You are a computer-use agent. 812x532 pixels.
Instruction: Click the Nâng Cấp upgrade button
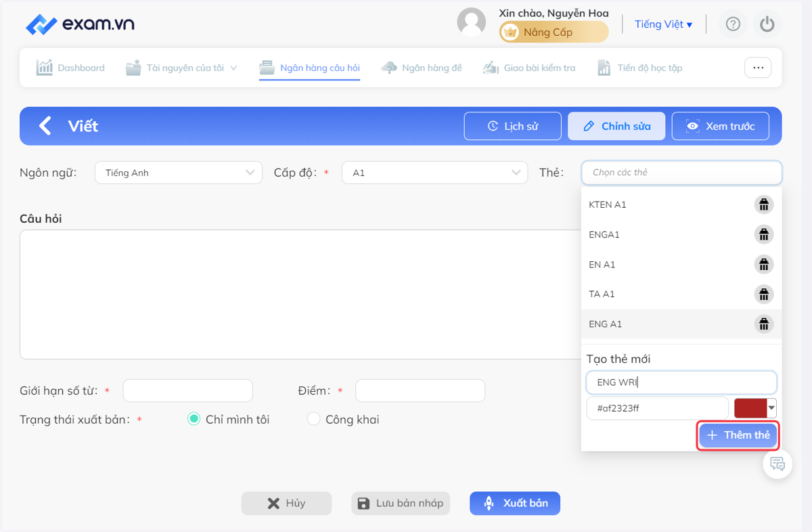554,32
